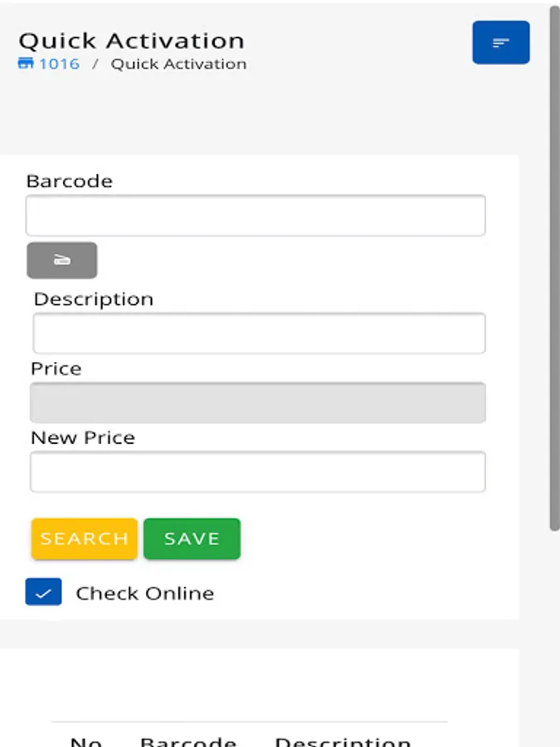Uncheck the Check Online checkbox
The image size is (560, 747).
click(x=43, y=593)
